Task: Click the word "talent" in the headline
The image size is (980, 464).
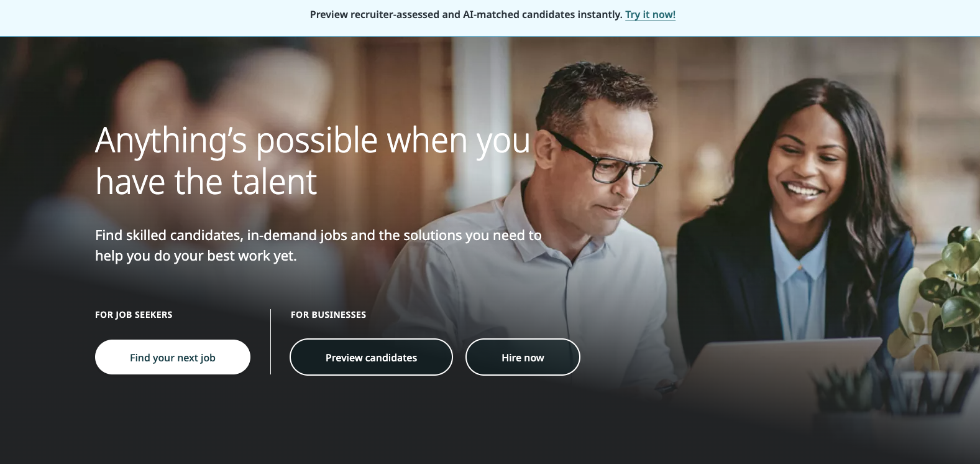Action: click(274, 182)
